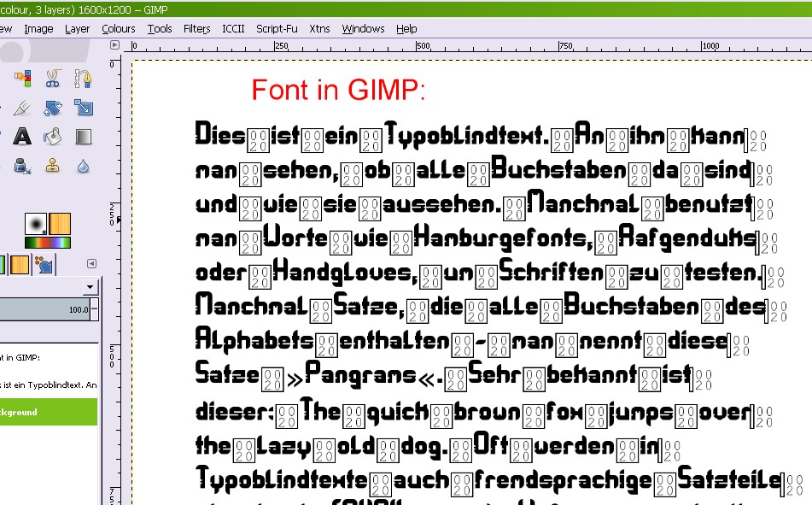The width and height of the screenshot is (812, 505).
Task: Open the Tools menu
Action: click(160, 29)
